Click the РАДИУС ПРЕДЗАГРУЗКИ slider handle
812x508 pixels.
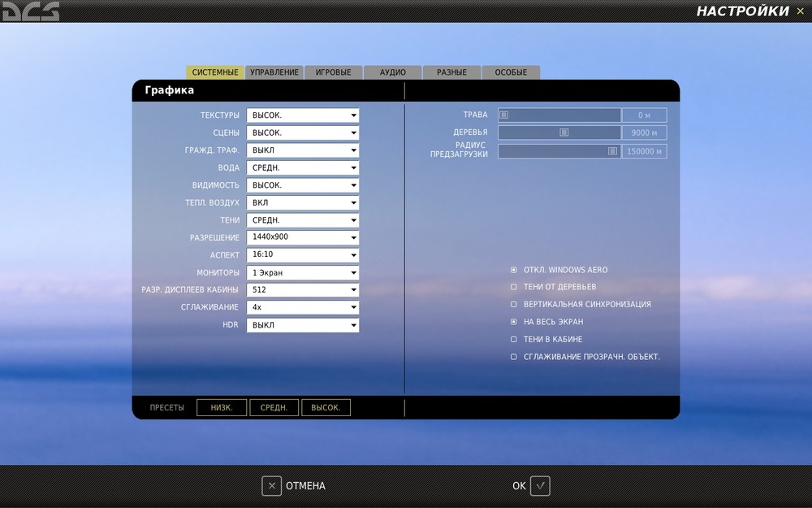click(612, 151)
